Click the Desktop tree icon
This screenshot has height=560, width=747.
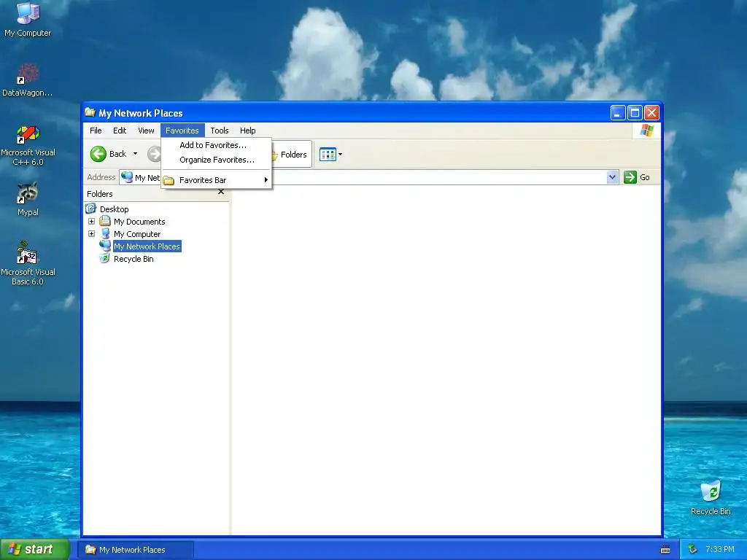[x=91, y=209]
